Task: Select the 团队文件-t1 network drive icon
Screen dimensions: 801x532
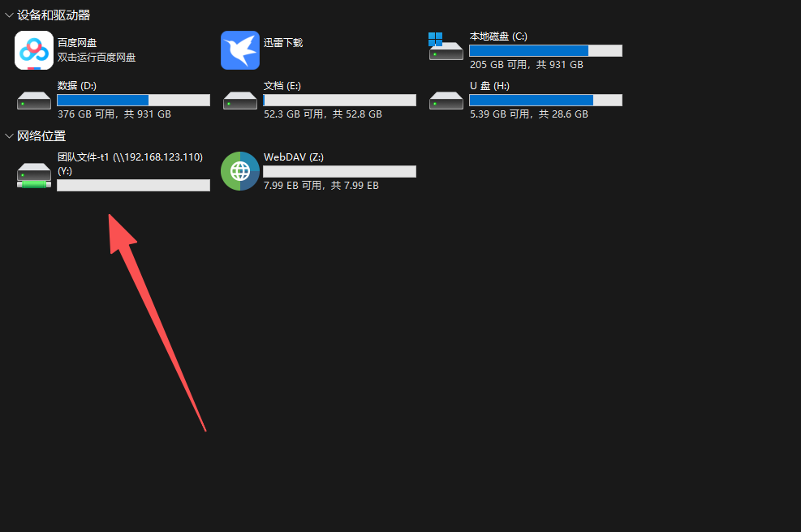Action: pos(34,175)
